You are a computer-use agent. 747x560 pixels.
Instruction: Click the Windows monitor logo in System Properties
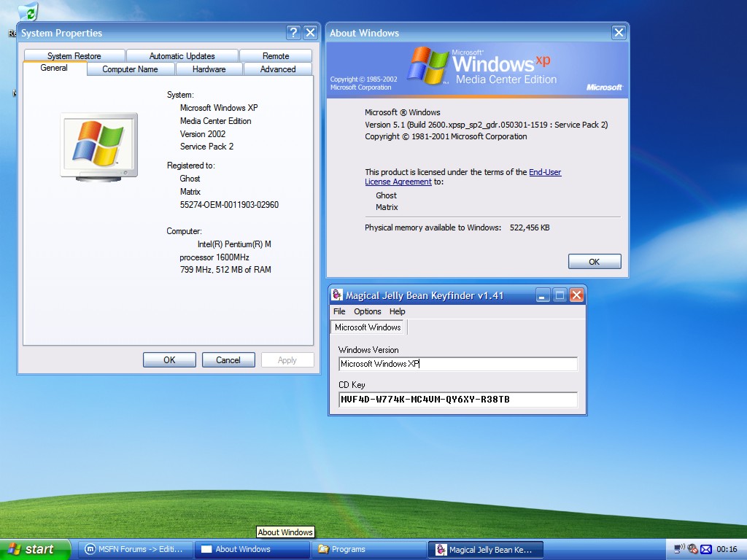(x=99, y=147)
